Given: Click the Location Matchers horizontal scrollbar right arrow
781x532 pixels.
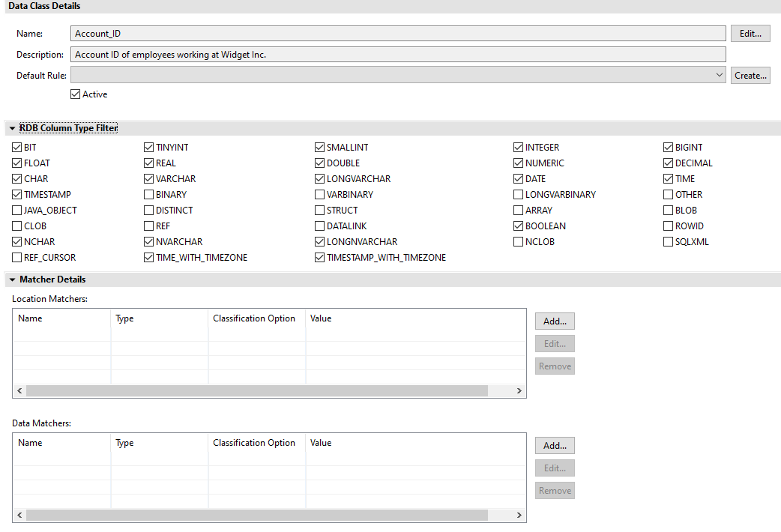Looking at the screenshot, I should pos(519,390).
